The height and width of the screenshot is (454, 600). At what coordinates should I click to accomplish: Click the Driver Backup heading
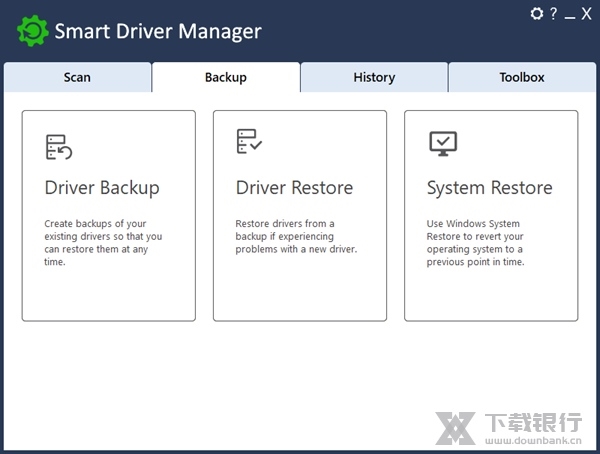point(102,188)
